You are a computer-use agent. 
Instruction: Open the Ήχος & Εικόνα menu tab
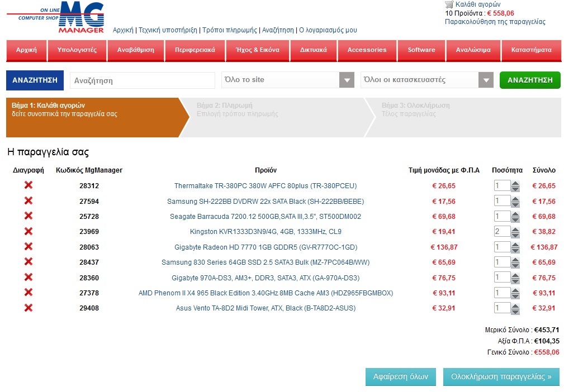258,50
